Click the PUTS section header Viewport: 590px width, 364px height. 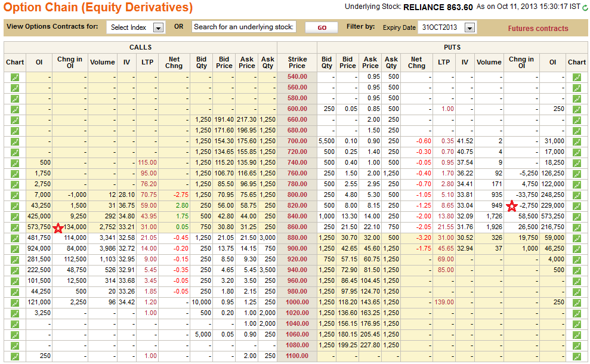tap(452, 47)
